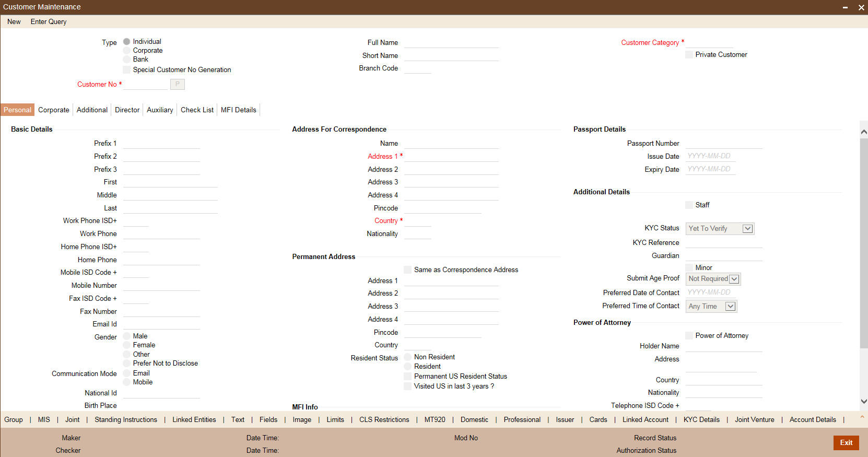This screenshot has width=868, height=457.
Task: Collapse the bottom links bar caret
Action: pos(862,417)
